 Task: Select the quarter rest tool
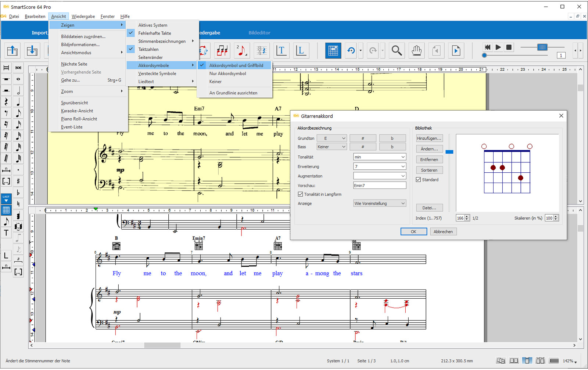point(6,102)
